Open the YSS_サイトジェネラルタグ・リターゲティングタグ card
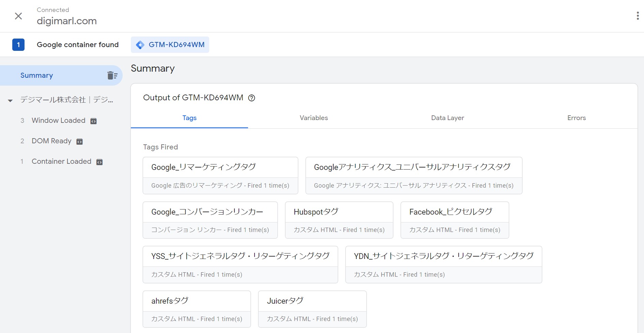The width and height of the screenshot is (644, 333). (x=240, y=265)
